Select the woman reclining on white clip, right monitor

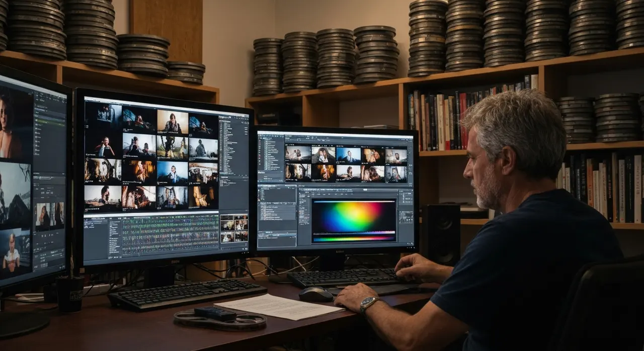click(x=348, y=172)
